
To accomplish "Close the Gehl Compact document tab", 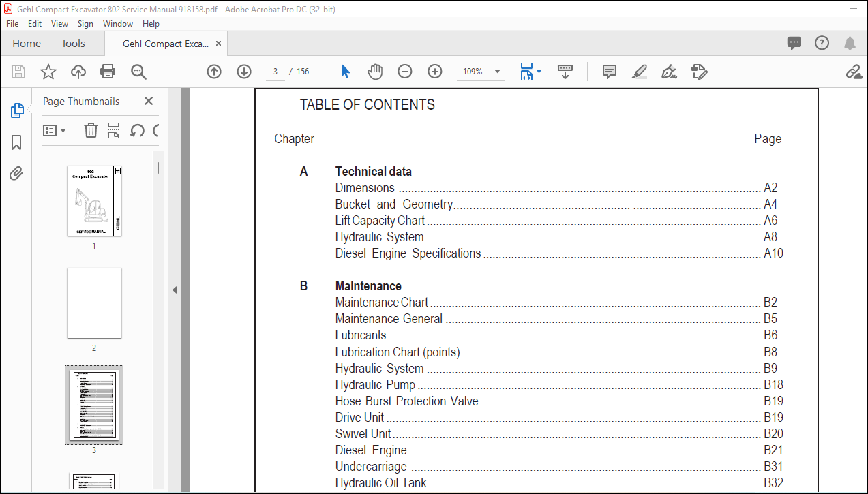I will [218, 44].
